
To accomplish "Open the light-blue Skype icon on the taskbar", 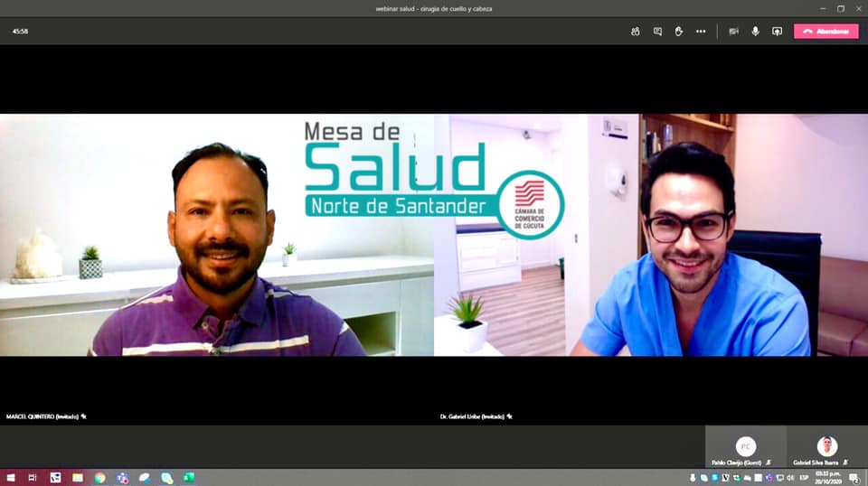I will [166, 478].
